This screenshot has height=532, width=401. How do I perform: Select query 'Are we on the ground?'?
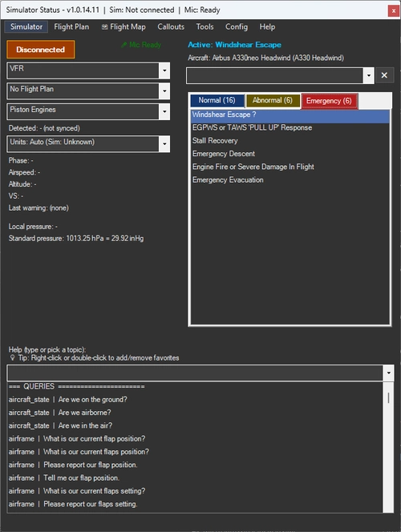point(195,400)
